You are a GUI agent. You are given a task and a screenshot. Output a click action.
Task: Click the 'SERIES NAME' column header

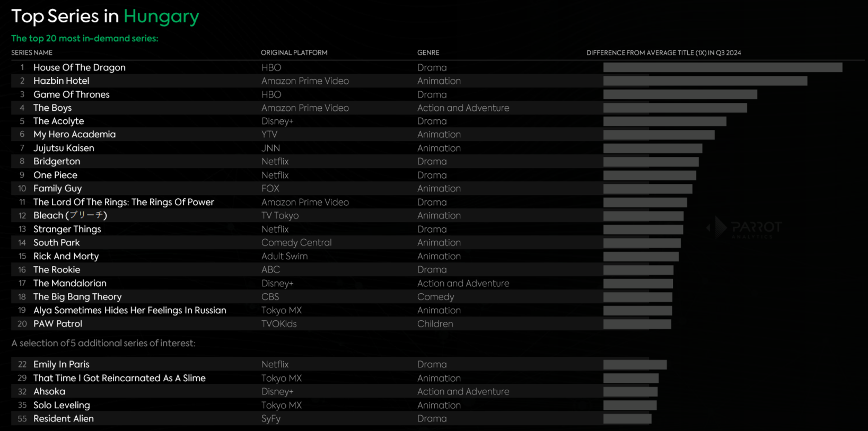tap(32, 52)
